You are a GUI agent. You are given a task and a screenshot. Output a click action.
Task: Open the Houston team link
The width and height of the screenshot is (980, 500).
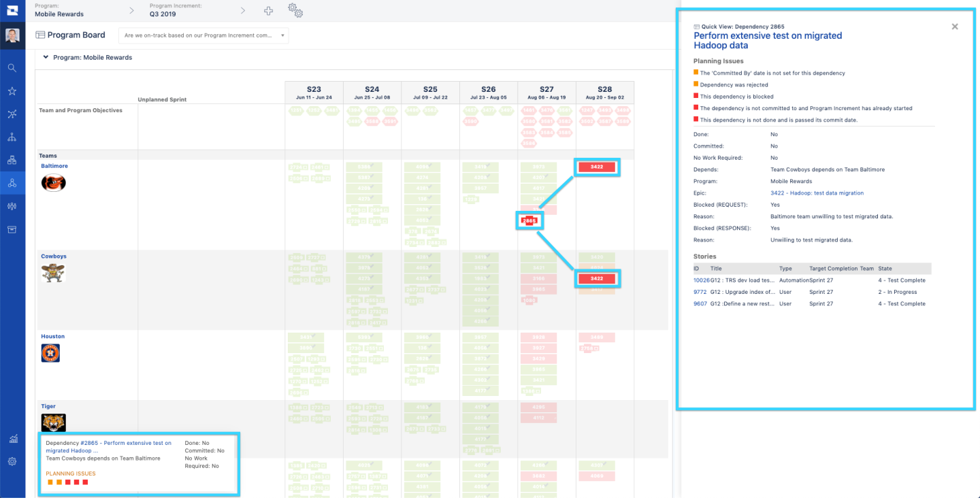tap(52, 336)
